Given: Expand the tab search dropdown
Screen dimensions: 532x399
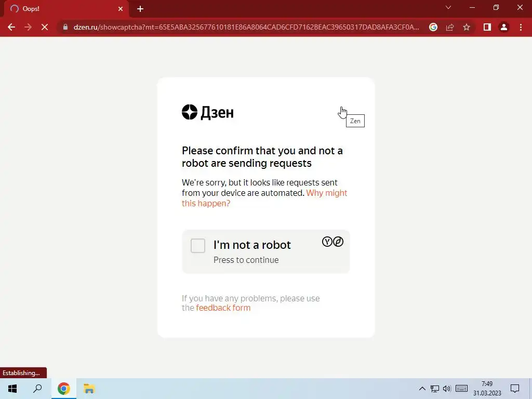Looking at the screenshot, I should pyautogui.click(x=448, y=7).
